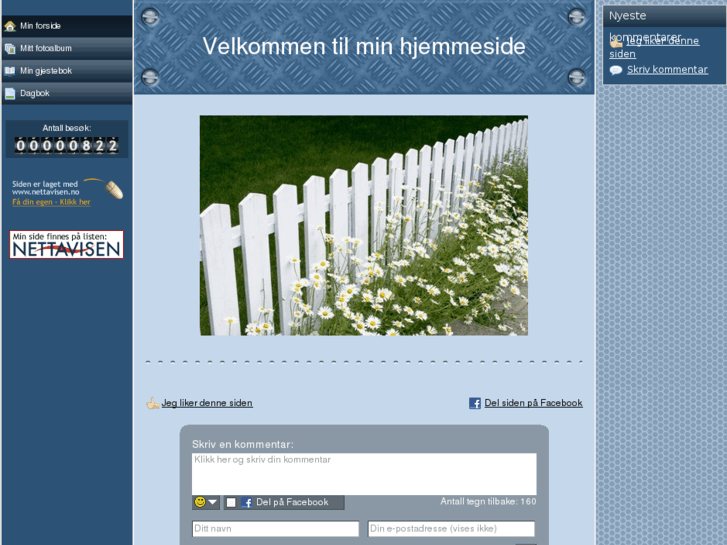Click the thumbs-up icon in the Nyeste sidebar
This screenshot has width=727, height=545.
pos(616,42)
